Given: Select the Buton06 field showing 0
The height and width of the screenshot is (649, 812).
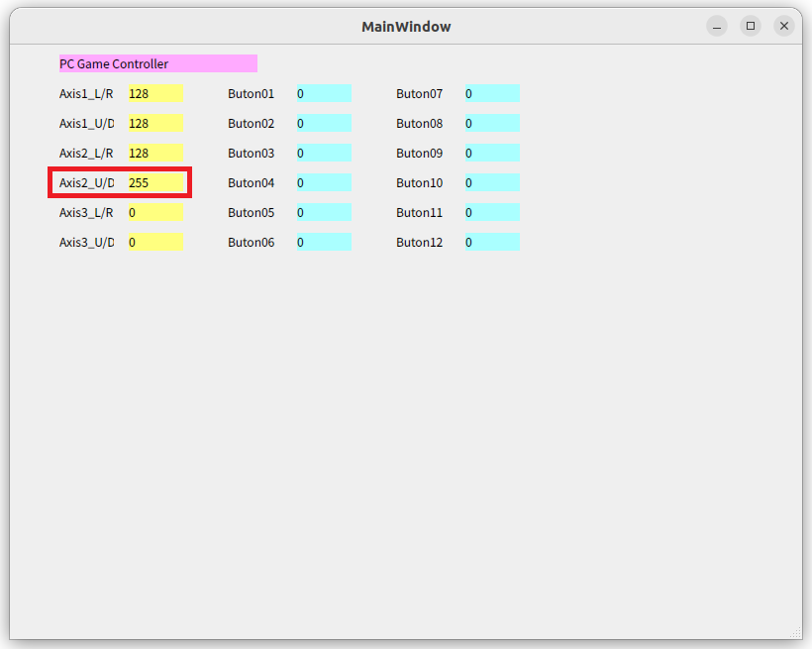Looking at the screenshot, I should pyautogui.click(x=322, y=242).
